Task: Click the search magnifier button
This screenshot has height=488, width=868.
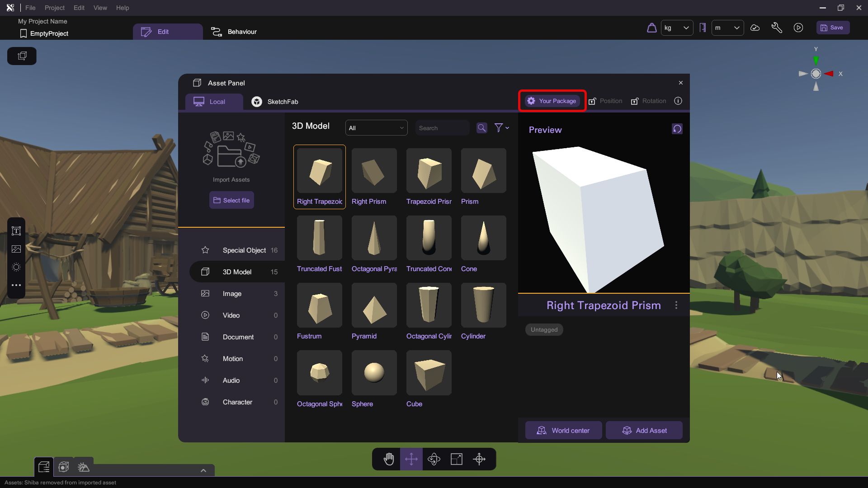Action: point(481,128)
